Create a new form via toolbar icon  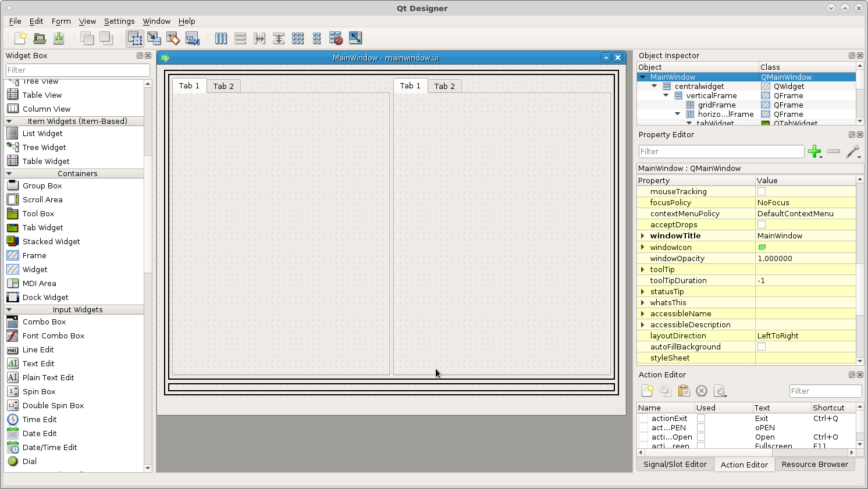[x=20, y=38]
